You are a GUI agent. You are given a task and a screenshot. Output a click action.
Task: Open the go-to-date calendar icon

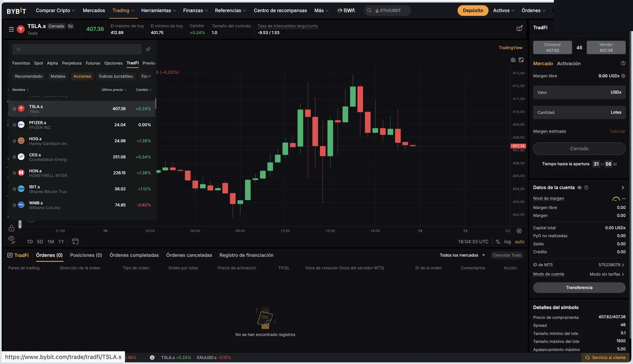(75, 241)
